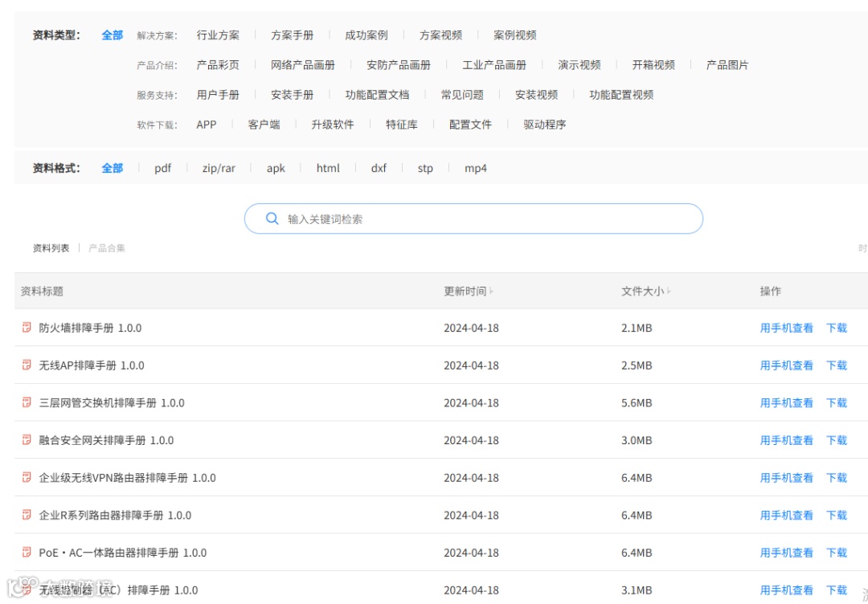Filter by 产品彩页

[218, 65]
